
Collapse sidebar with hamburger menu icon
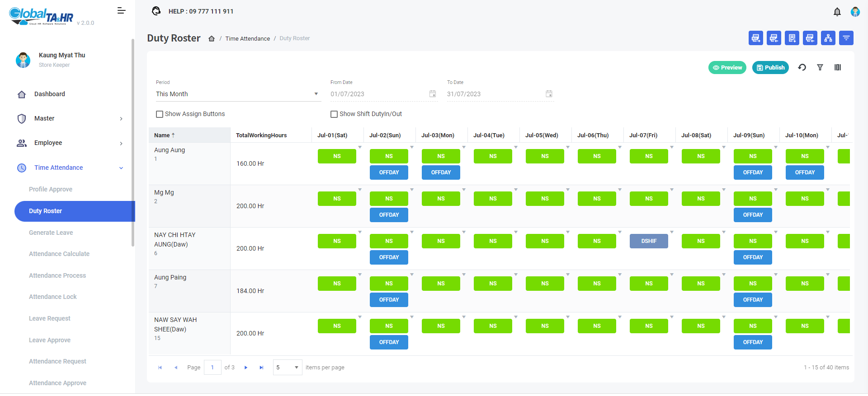[121, 11]
